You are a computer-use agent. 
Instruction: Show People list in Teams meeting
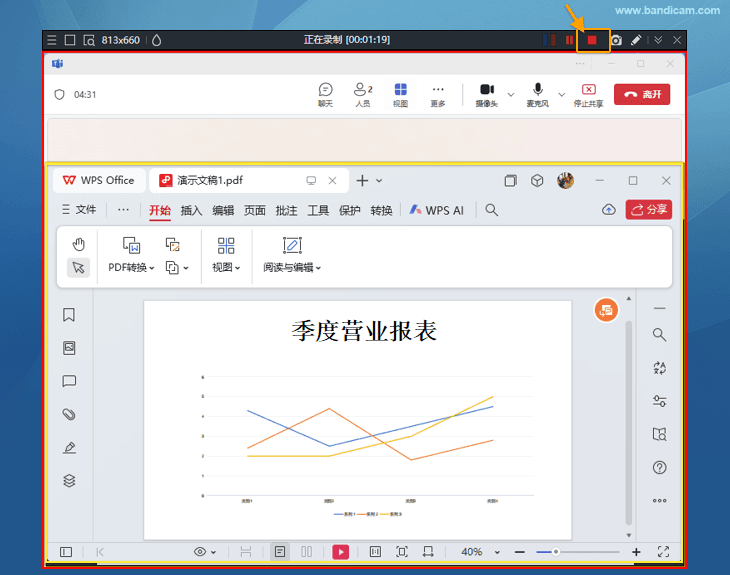click(363, 95)
